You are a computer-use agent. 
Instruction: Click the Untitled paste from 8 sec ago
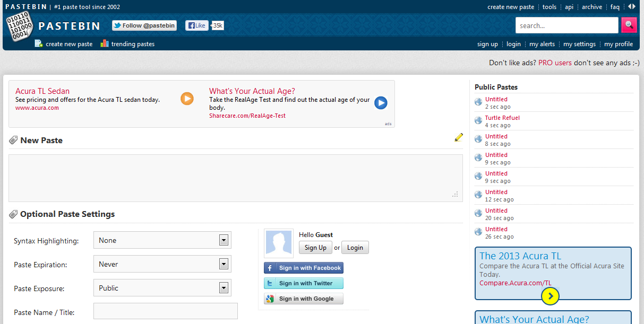click(496, 136)
